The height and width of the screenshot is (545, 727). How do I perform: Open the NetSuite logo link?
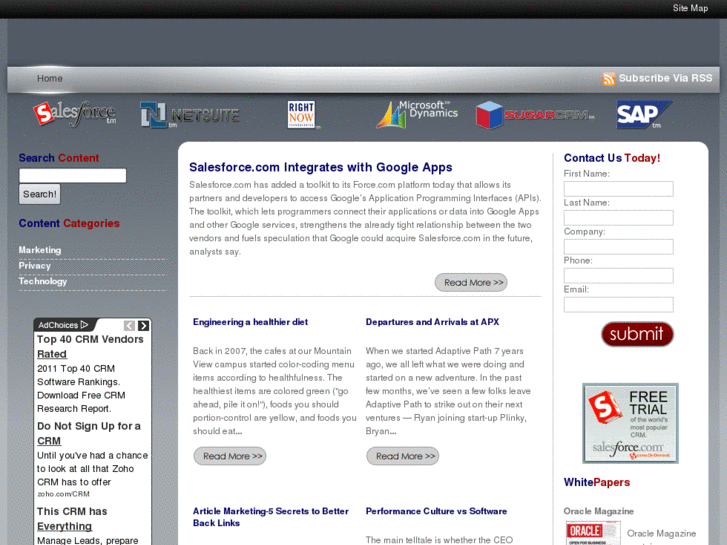click(x=190, y=115)
